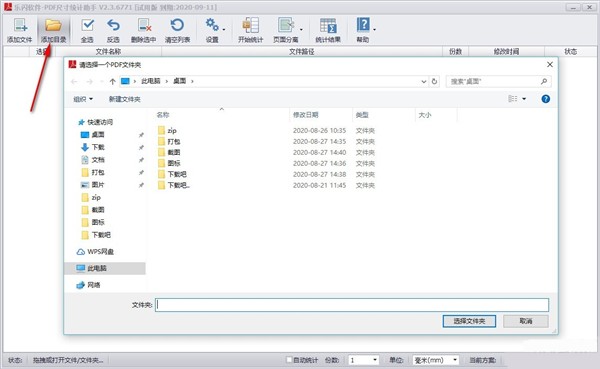Close the folder selection dialog

click(x=550, y=65)
